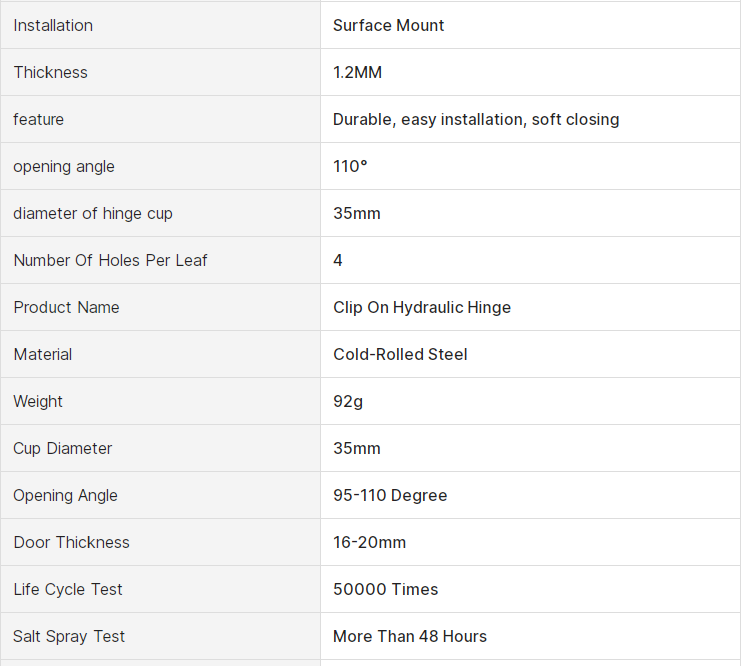Click the "diameter of hinge cup" label
Viewport: 745px width, 666px height.
coord(93,213)
